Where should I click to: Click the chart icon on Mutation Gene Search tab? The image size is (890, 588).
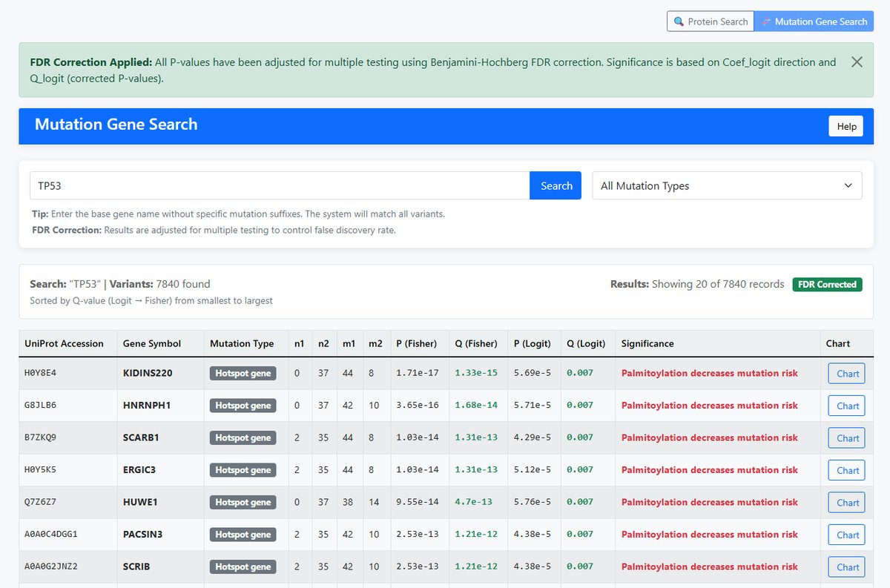click(x=767, y=22)
